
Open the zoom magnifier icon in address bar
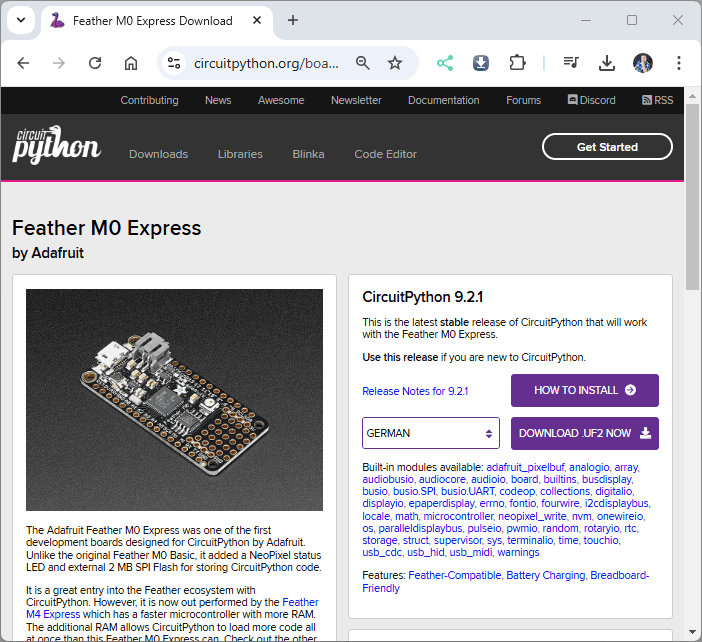click(x=363, y=63)
